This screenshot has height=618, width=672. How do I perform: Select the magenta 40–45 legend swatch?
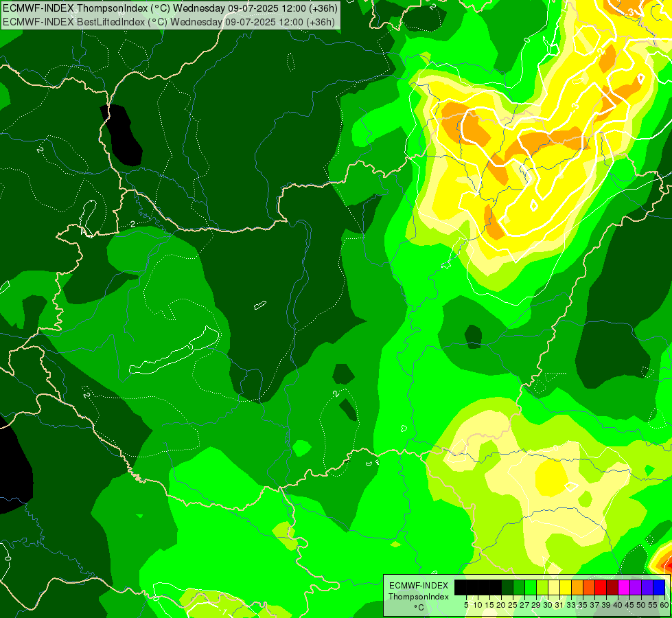pos(623,588)
